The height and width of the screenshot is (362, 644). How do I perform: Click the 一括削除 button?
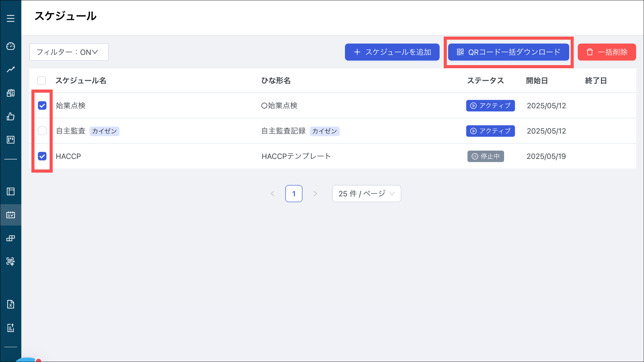pos(607,52)
